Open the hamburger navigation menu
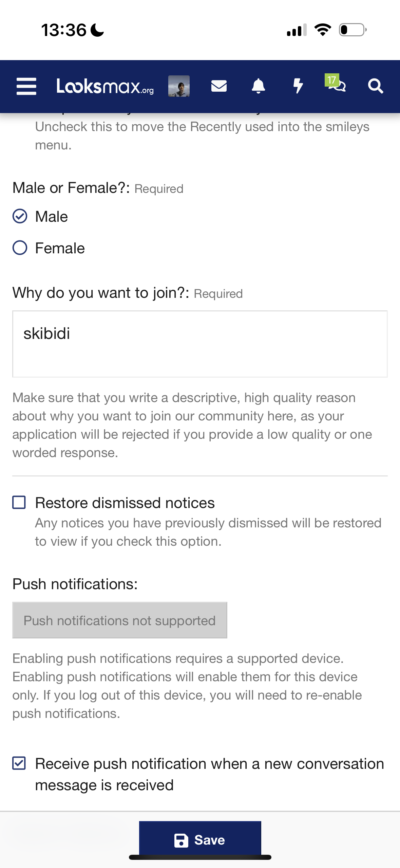 [26, 86]
